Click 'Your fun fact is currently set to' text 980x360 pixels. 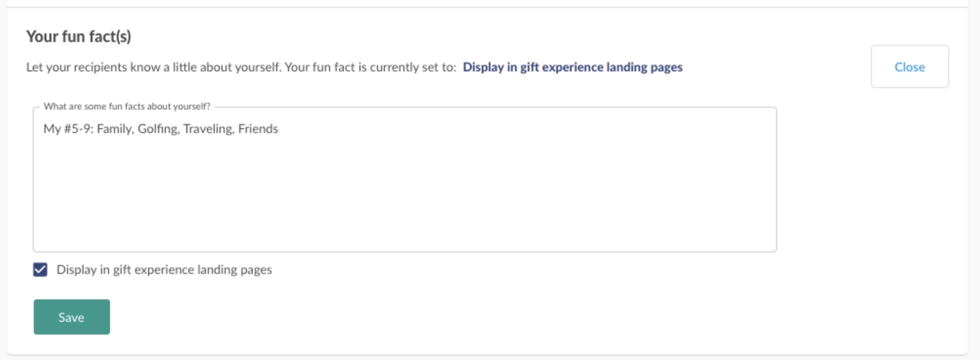point(370,67)
